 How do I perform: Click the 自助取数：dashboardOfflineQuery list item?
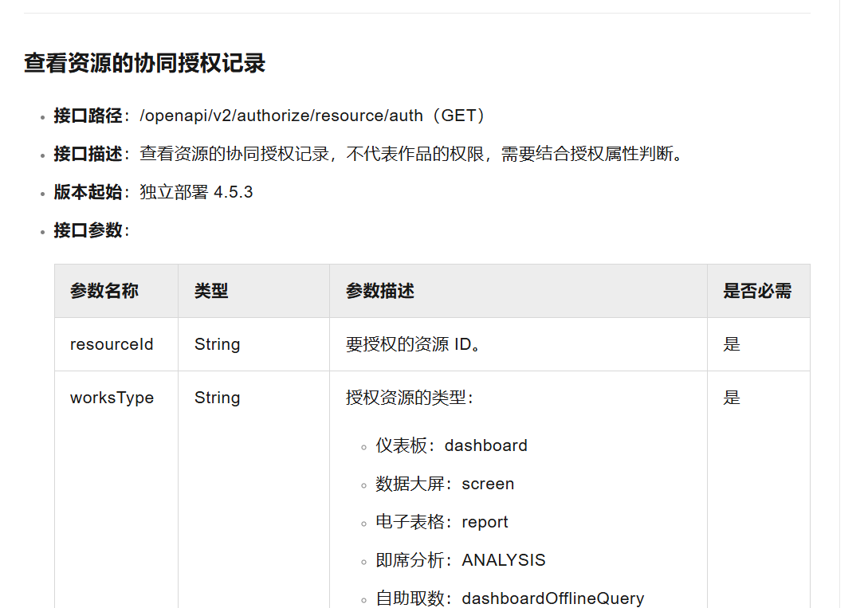(509, 598)
